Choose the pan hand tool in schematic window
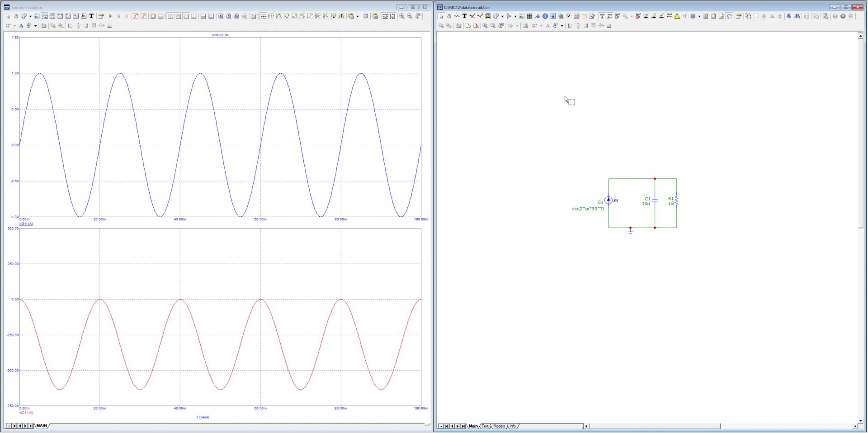 point(449,16)
